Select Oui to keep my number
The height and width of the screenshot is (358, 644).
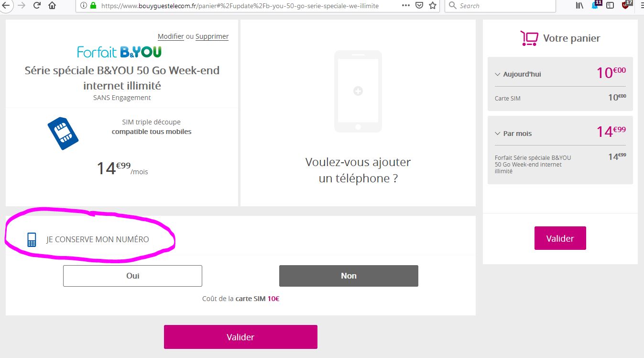(132, 276)
